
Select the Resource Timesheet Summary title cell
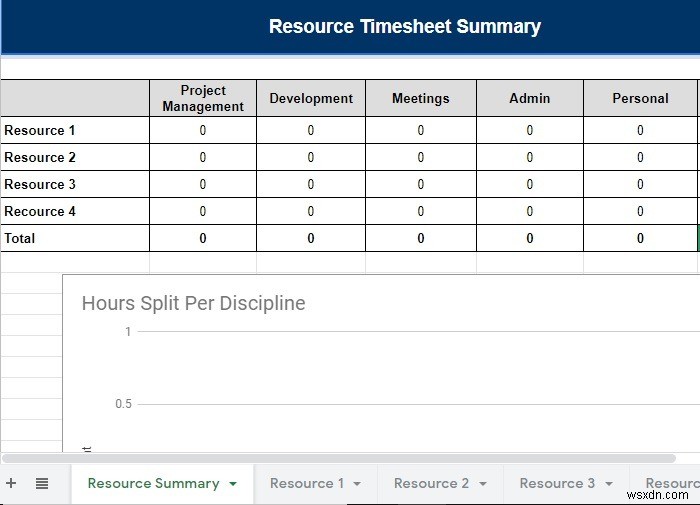[x=404, y=27]
